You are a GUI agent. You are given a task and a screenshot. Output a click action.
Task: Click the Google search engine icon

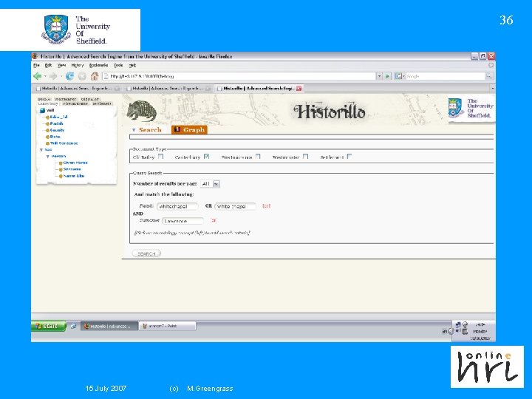tap(398, 76)
